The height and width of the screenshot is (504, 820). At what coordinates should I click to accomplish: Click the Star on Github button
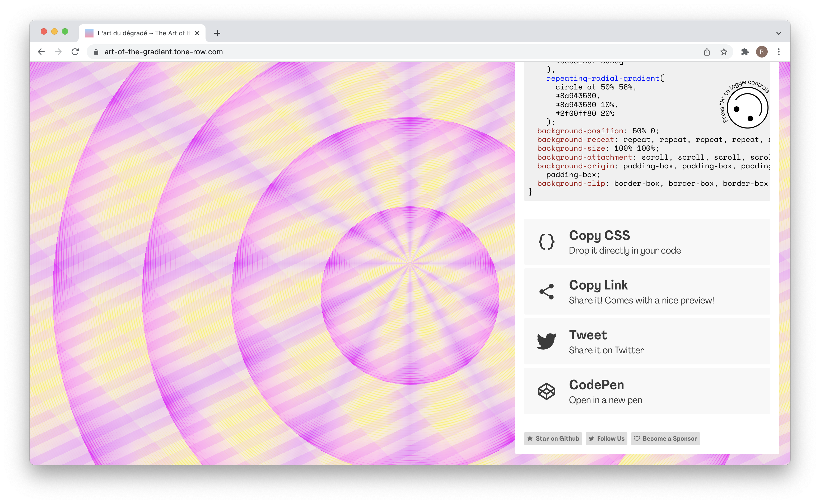(553, 439)
